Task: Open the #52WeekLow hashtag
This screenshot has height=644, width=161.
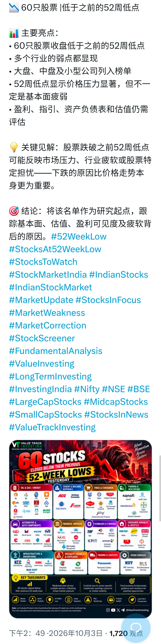Action: tap(79, 237)
